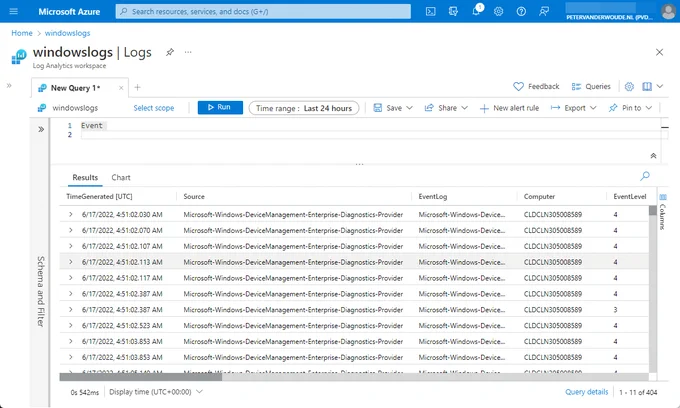Open the Help question mark icon
680x408 pixels.
521,12
